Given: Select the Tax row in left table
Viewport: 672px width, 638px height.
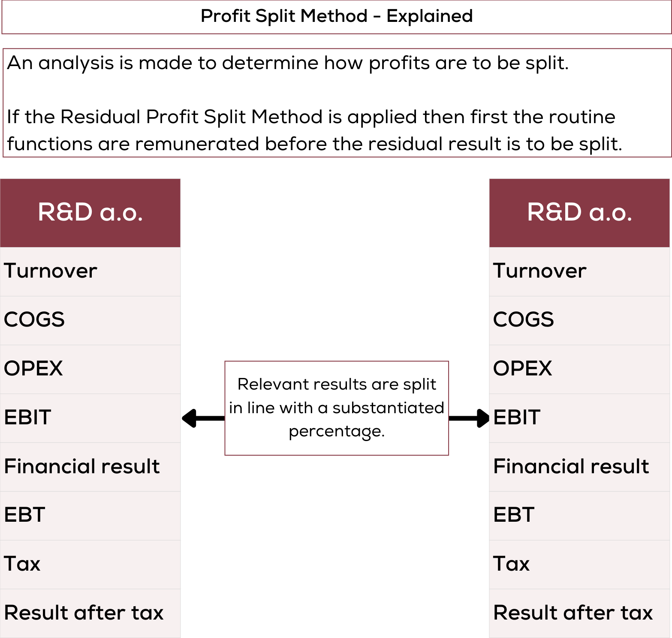Looking at the screenshot, I should coord(90,564).
